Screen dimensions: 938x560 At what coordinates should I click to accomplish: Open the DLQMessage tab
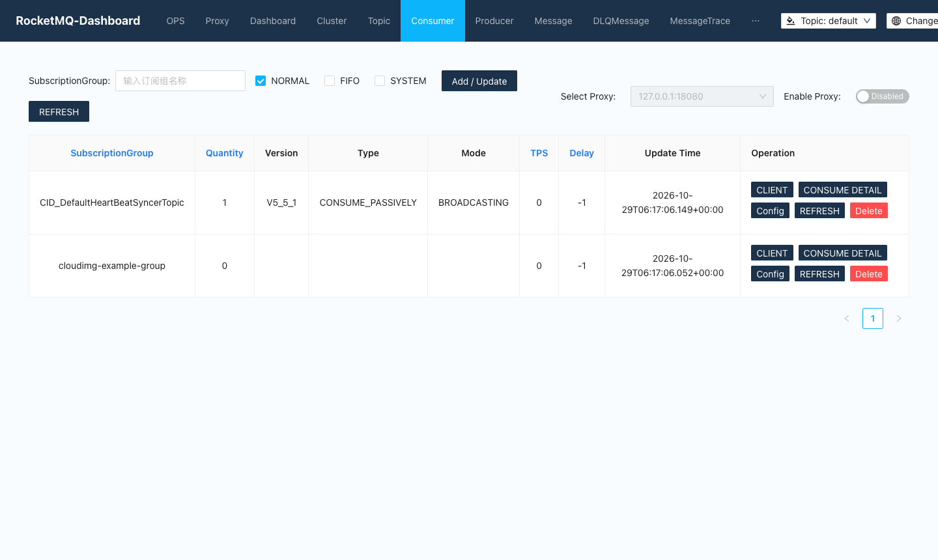(x=621, y=21)
